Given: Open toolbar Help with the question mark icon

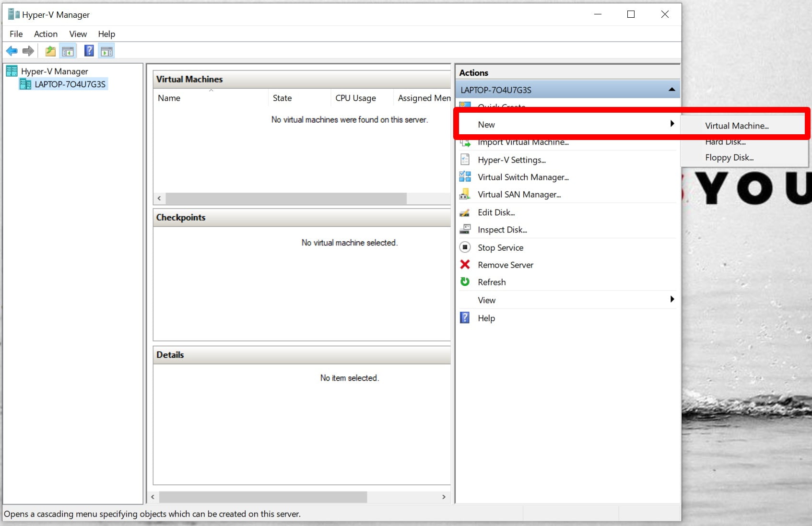Looking at the screenshot, I should [x=89, y=51].
